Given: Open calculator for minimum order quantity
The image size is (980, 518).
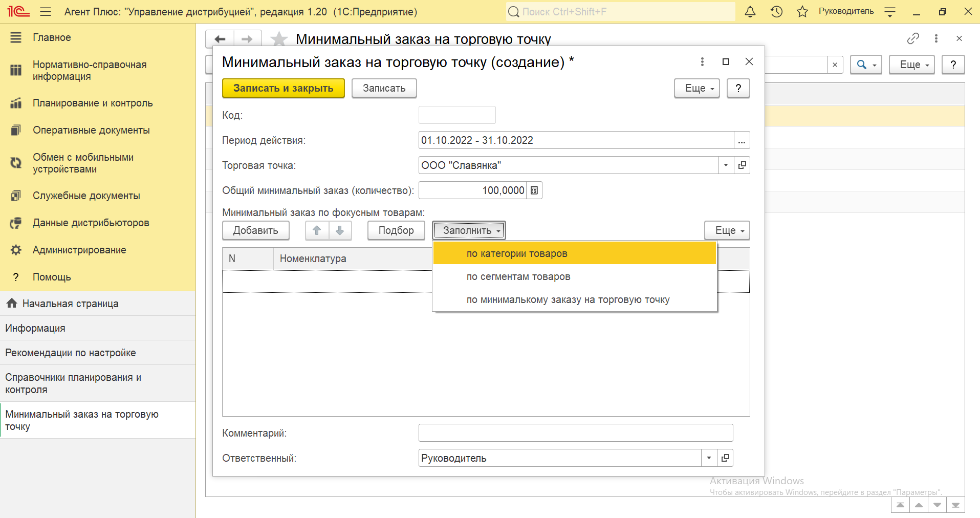Looking at the screenshot, I should (534, 190).
